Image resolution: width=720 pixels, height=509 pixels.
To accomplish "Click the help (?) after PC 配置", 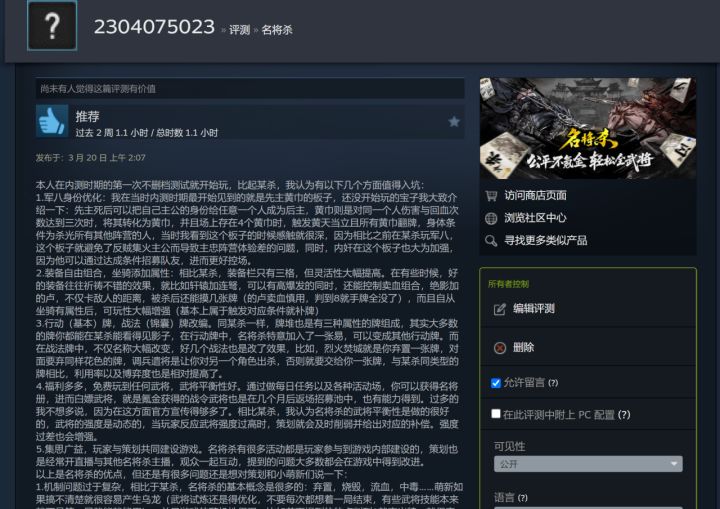I will click(624, 415).
